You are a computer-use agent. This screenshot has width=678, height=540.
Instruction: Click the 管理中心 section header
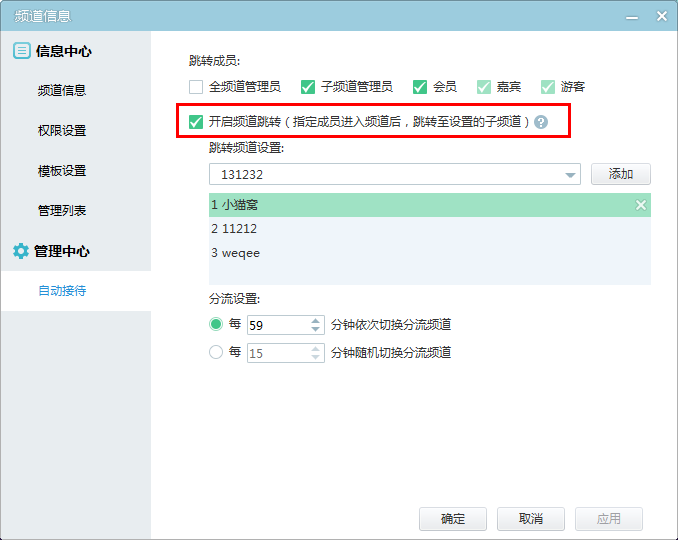click(62, 251)
